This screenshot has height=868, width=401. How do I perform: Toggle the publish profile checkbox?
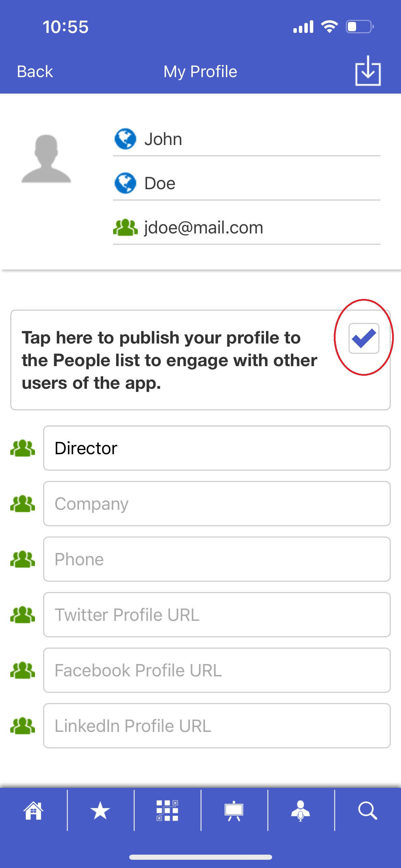364,338
